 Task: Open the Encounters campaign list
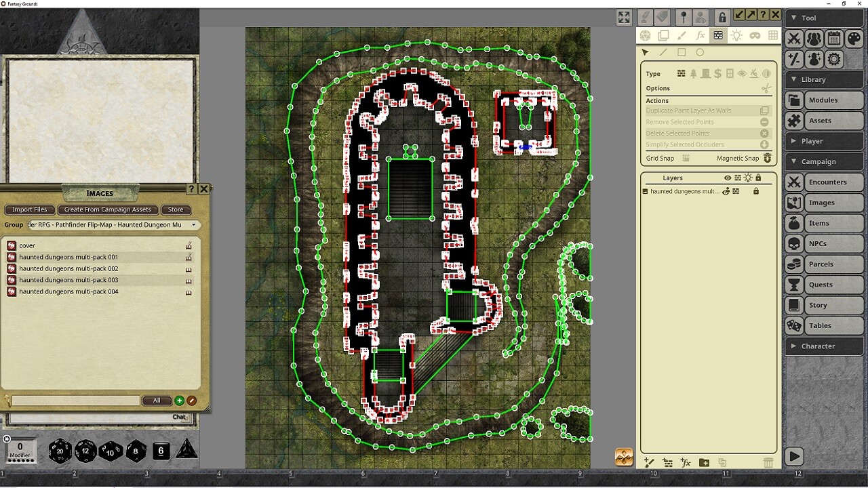pyautogui.click(x=825, y=182)
